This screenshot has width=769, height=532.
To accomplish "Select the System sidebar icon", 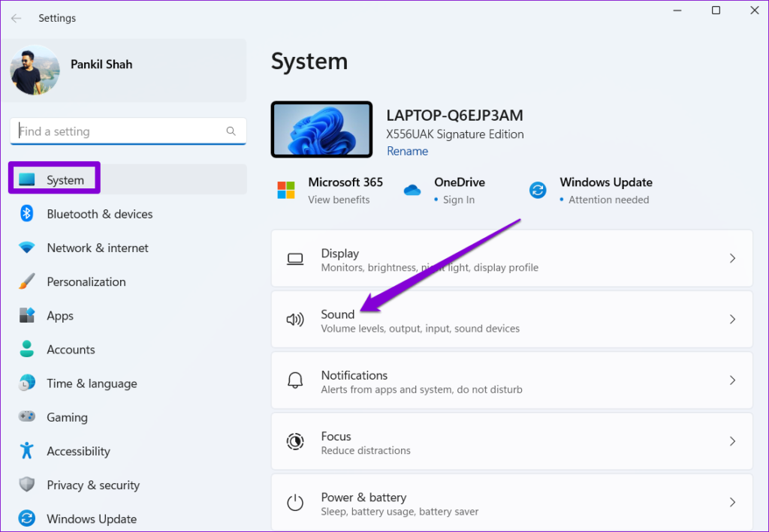I will 24,178.
